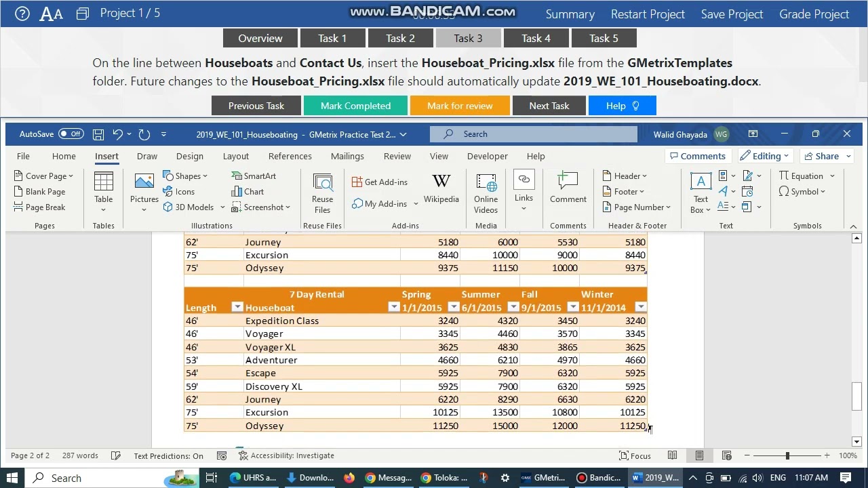This screenshot has height=488, width=868.
Task: Expand the Header dropdown
Action: (x=644, y=176)
